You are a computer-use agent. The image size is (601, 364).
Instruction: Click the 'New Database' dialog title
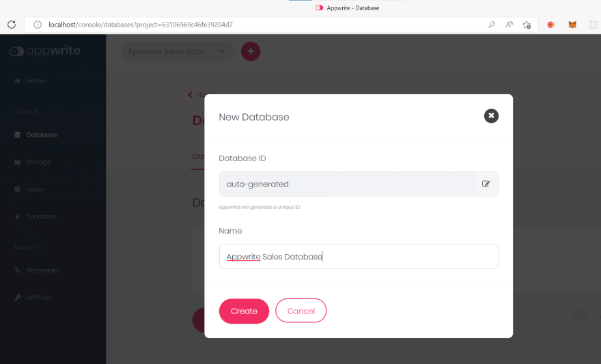(x=254, y=117)
